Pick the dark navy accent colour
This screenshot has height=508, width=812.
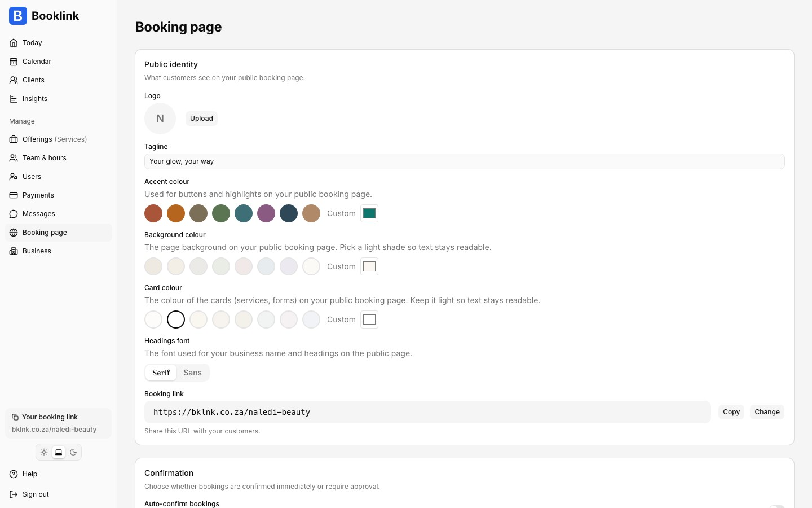click(x=289, y=213)
